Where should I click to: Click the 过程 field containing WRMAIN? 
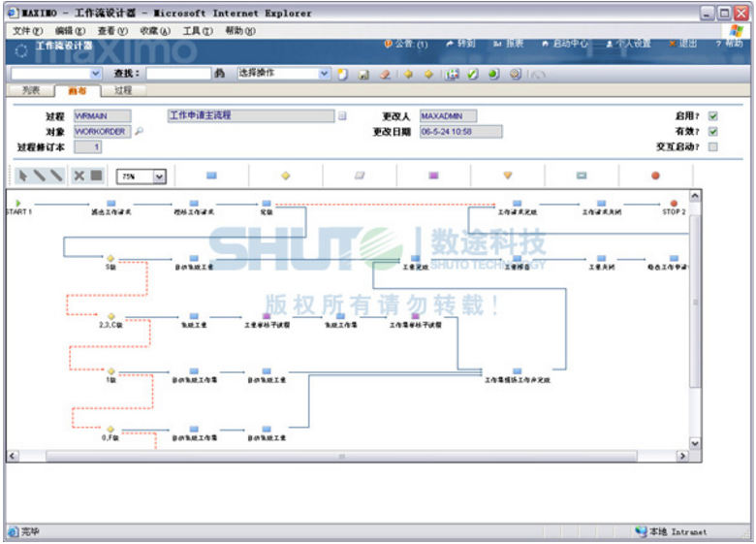(102, 115)
